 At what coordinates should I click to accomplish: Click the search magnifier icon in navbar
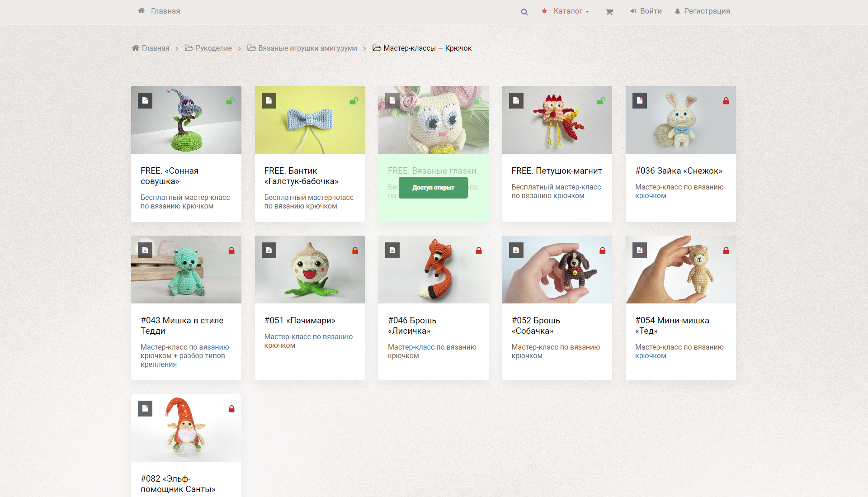pyautogui.click(x=524, y=12)
